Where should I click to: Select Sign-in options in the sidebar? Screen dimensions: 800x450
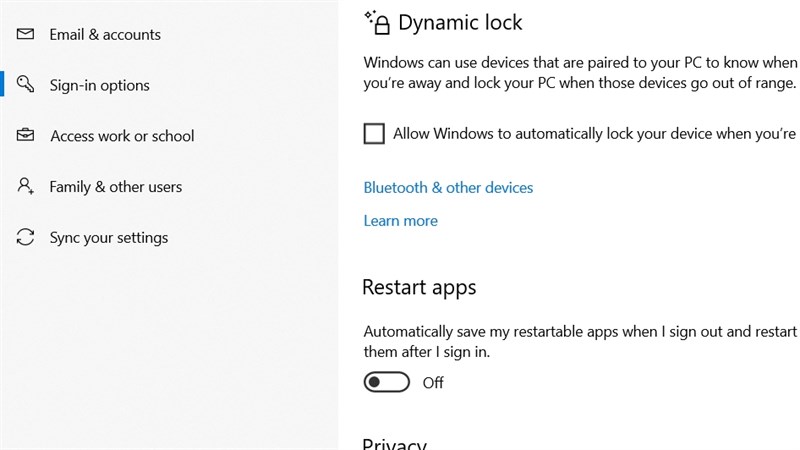[x=99, y=85]
